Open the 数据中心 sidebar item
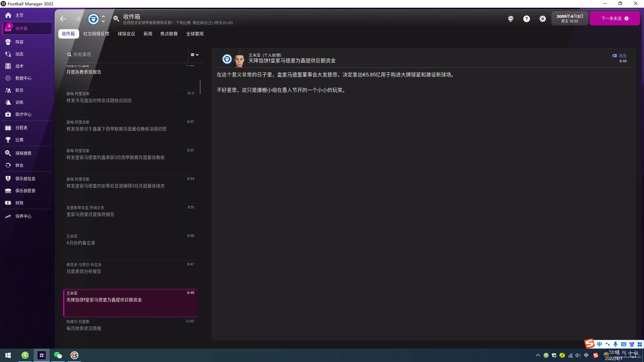 [x=27, y=78]
